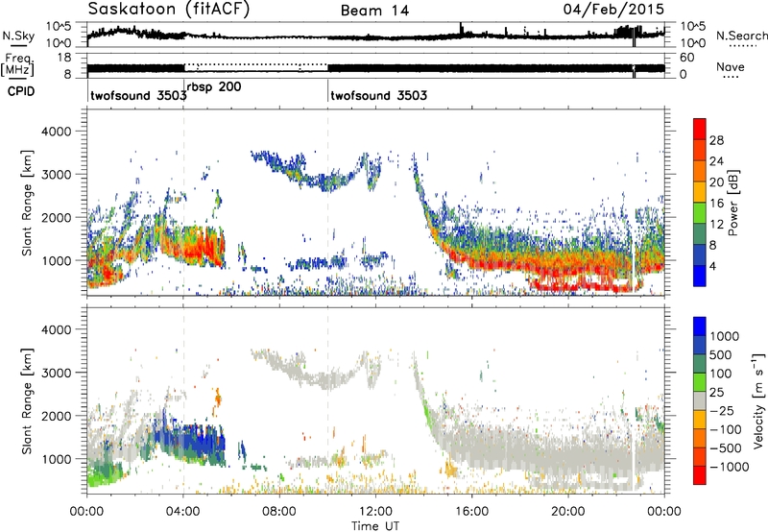Click the 'CPID' label

pos(21,91)
